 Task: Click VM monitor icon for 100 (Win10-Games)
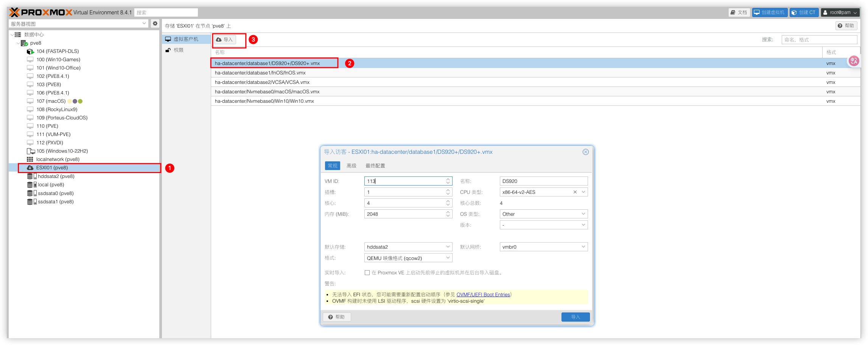30,60
